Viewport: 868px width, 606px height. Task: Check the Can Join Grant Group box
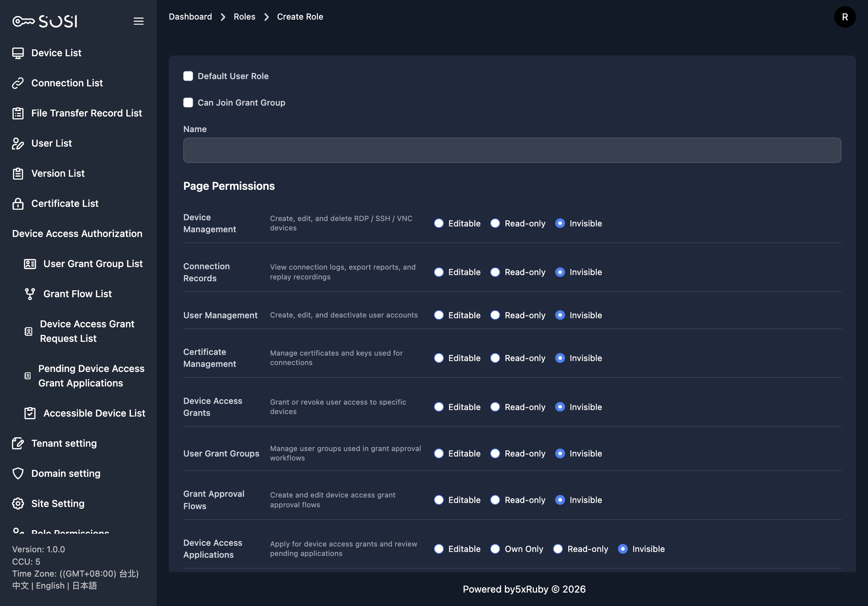188,102
